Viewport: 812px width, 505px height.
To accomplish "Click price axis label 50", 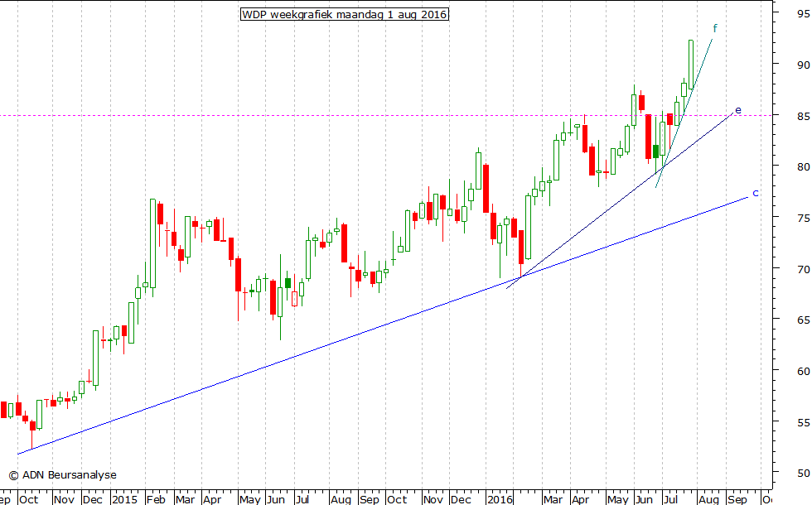I will click(x=803, y=473).
